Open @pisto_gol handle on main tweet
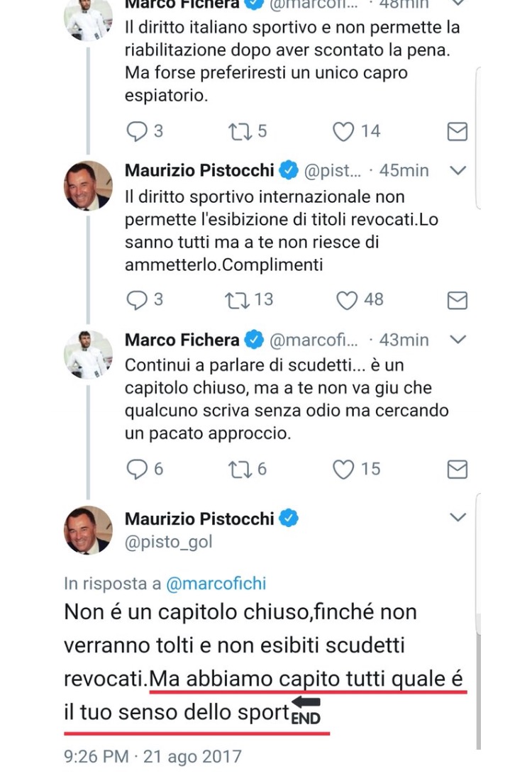Image resolution: width=532 pixels, height=776 pixels. (x=168, y=543)
